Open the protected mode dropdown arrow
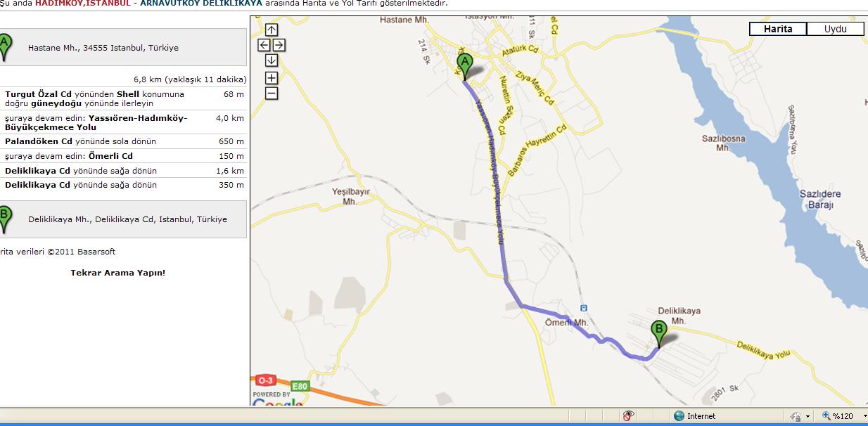 click(x=808, y=417)
